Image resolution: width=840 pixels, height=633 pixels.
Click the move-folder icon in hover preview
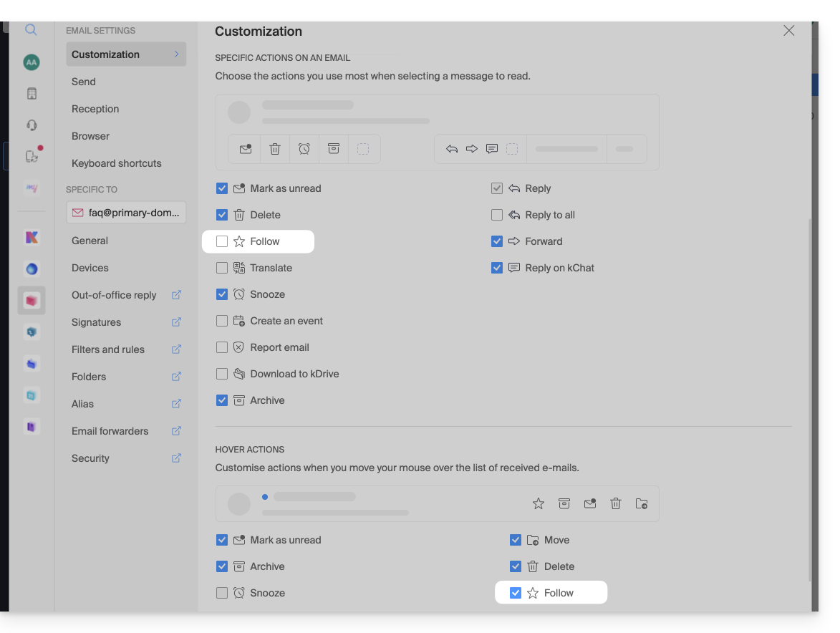(x=642, y=504)
